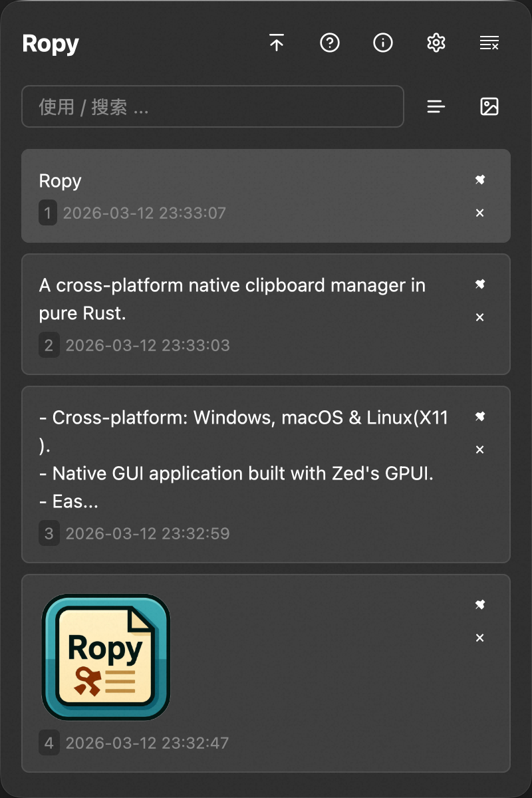The image size is (532, 798).
Task: Pin the "Cross-platform: Windows, macOS" entry
Action: [480, 416]
